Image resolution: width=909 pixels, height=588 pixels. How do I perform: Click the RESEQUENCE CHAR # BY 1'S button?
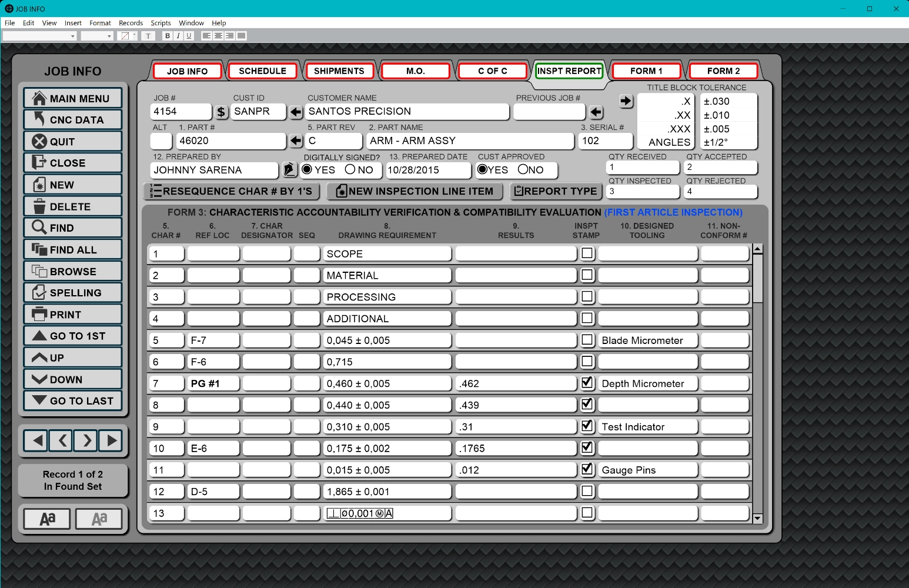pos(231,191)
